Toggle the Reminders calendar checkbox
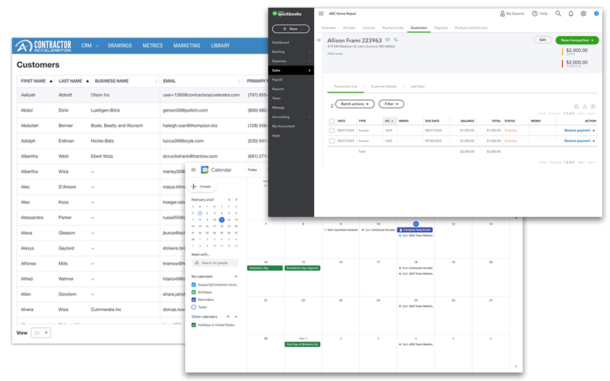Viewport: 610px width, 381px height. 194,300
